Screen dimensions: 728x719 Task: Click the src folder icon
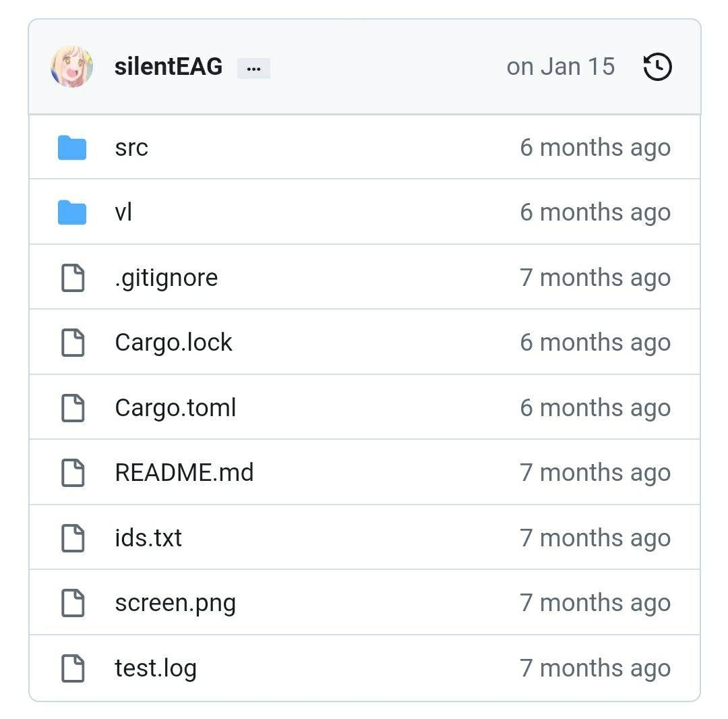pyautogui.click(x=72, y=148)
